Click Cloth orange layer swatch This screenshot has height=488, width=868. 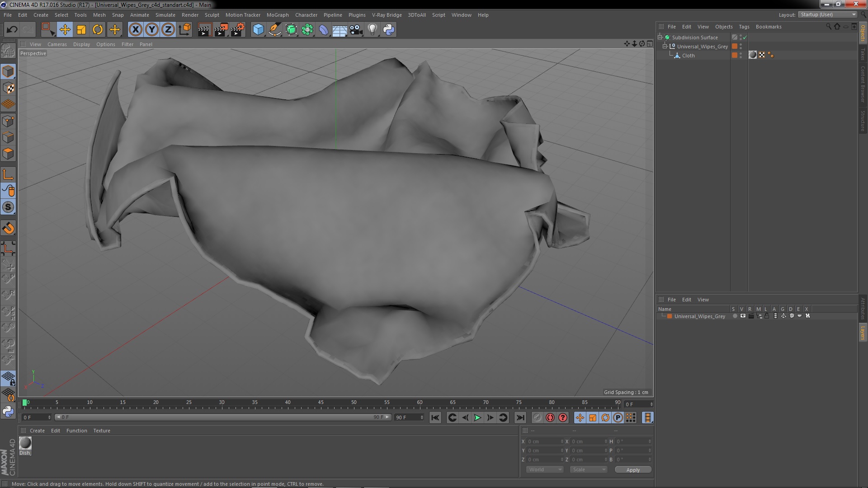735,55
